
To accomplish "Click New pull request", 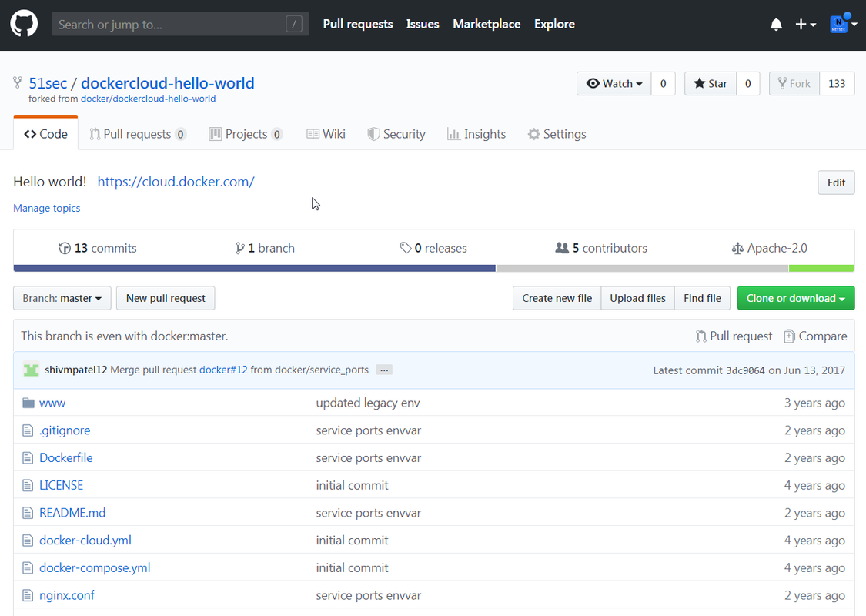I will [x=166, y=298].
